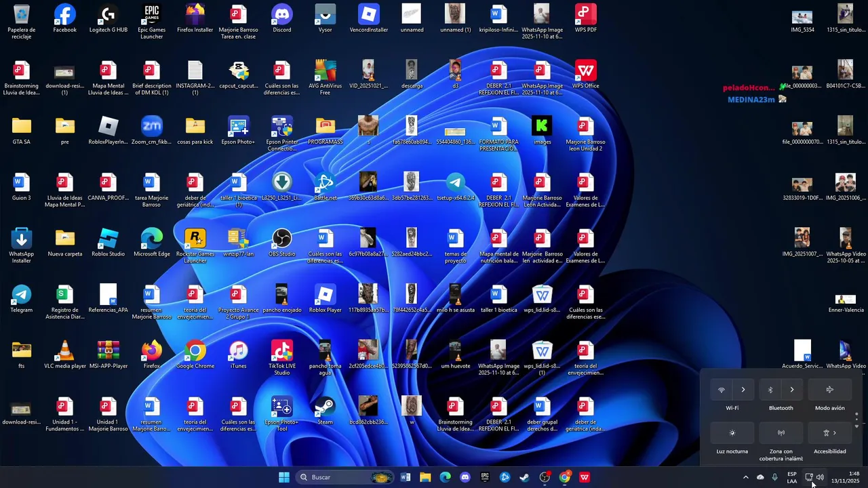This screenshot has width=868, height=488.
Task: Select the 'milo h se asusta' video file
Action: 455,298
